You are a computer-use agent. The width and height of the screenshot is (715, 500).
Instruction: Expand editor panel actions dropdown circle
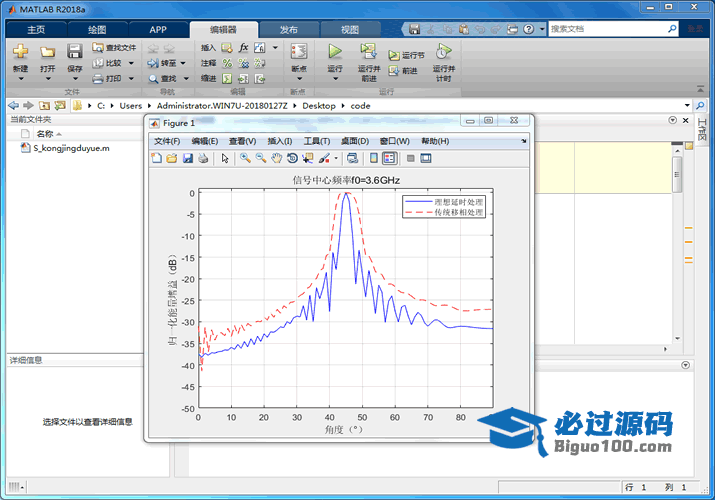point(672,120)
